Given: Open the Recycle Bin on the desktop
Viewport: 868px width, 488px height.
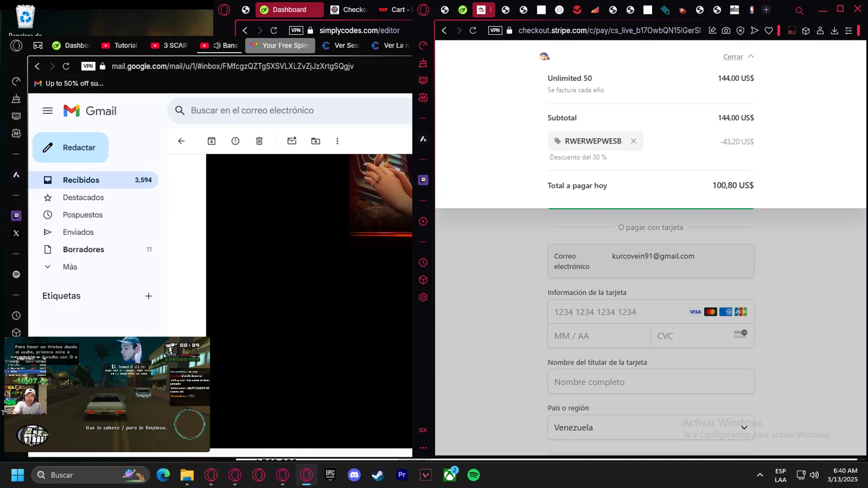Looking at the screenshot, I should tap(25, 20).
